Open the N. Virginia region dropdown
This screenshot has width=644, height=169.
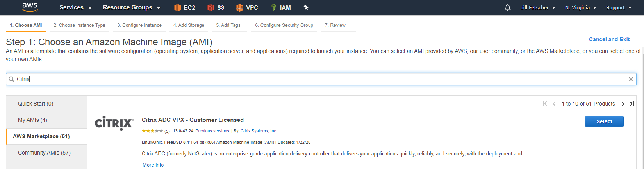coord(580,8)
